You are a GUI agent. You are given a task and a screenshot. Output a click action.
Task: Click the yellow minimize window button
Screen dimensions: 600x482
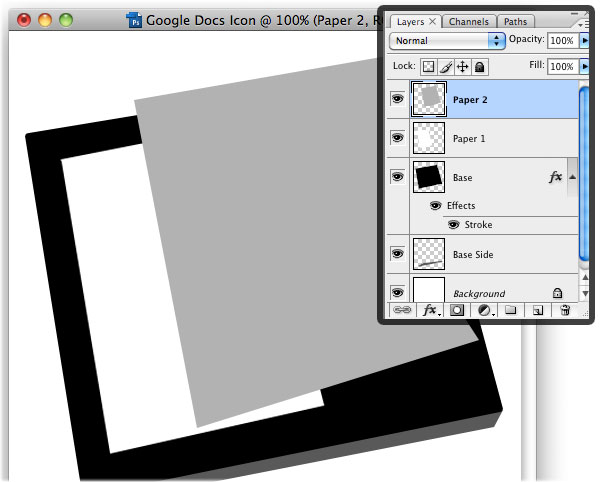(45, 20)
